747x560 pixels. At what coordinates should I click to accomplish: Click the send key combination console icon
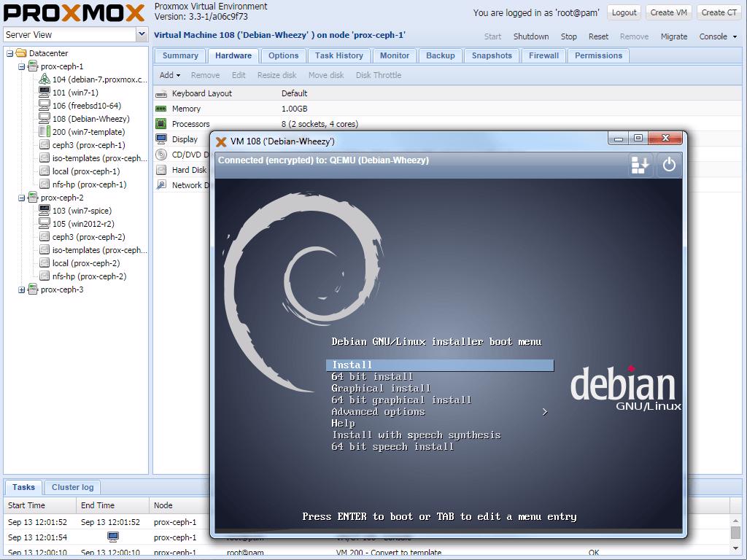coord(640,165)
